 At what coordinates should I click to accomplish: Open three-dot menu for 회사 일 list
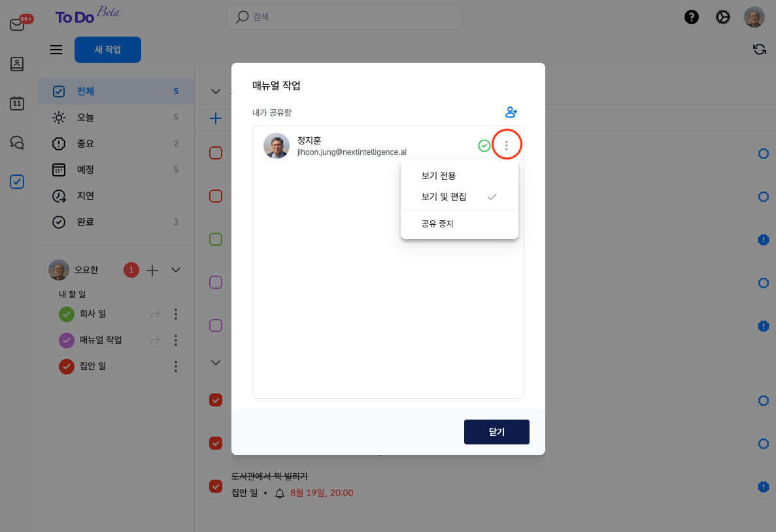point(175,314)
